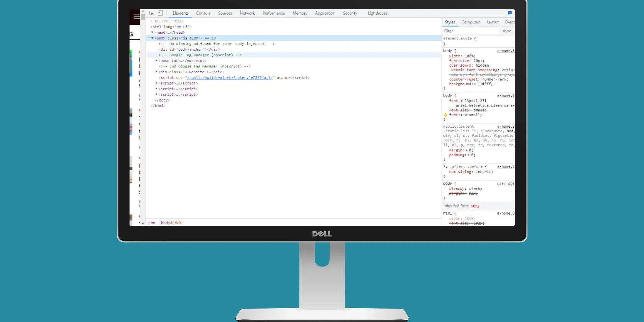Expand the noscript element node
Screen dimensions: 644x322
point(156,61)
